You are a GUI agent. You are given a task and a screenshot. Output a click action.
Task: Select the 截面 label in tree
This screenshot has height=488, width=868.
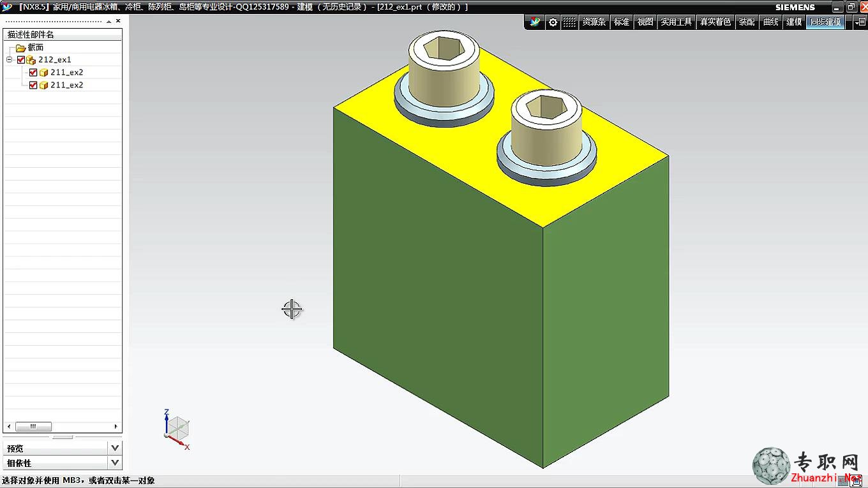[x=36, y=48]
